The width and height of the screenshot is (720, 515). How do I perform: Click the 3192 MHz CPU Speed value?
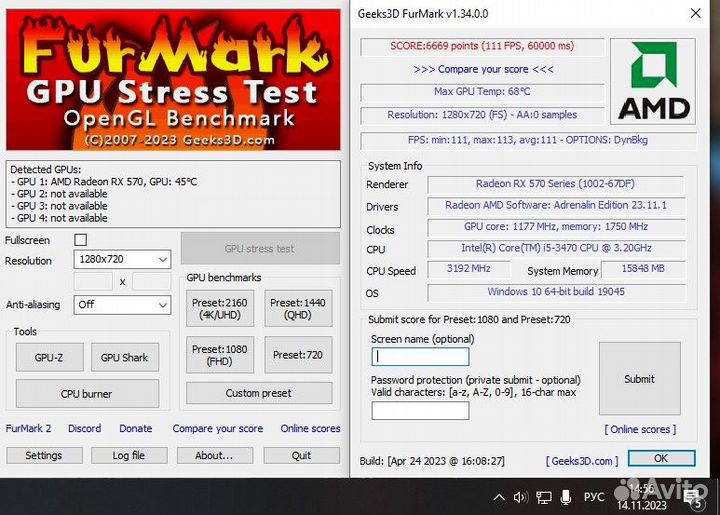tap(469, 269)
